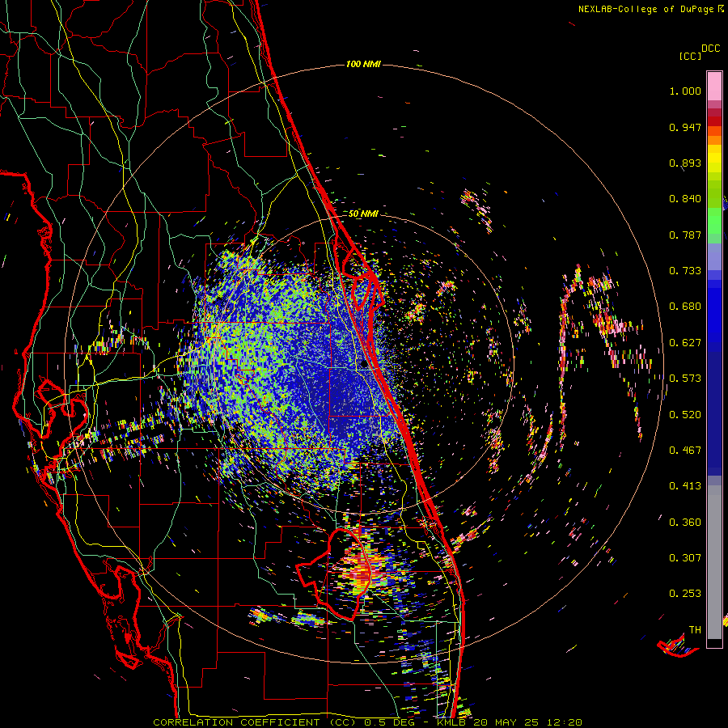Click the 0.360 scale value

pos(685,523)
